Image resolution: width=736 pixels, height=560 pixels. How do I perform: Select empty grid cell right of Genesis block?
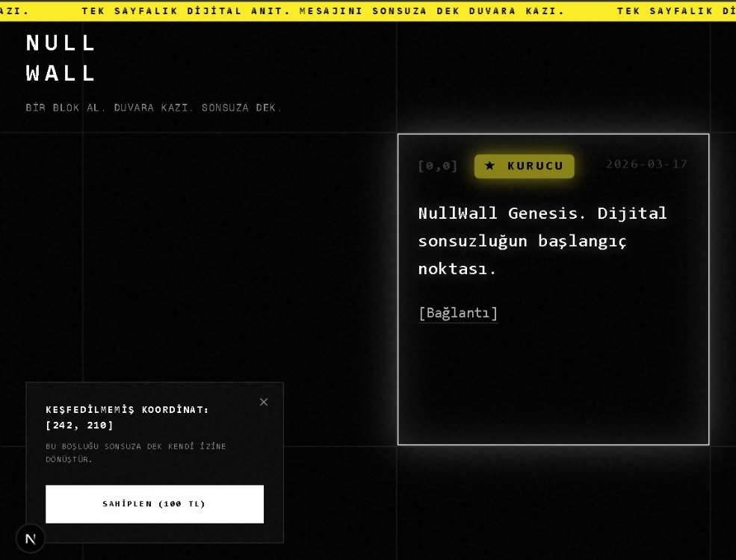click(723, 290)
